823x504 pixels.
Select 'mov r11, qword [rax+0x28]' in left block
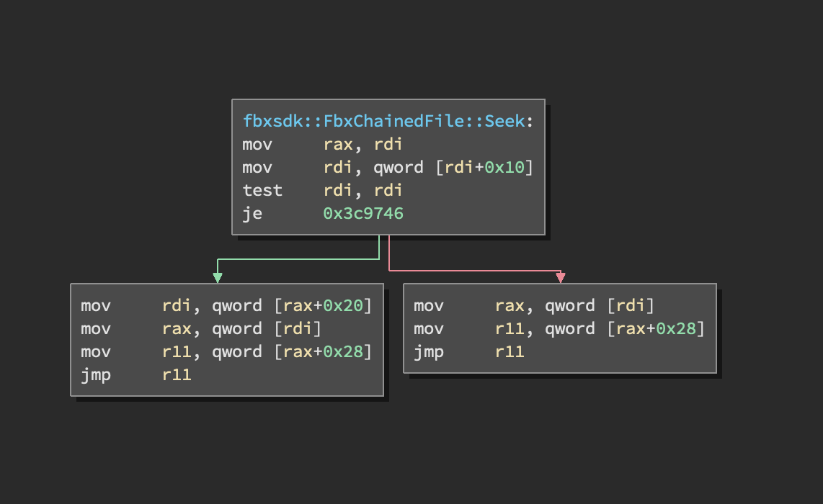click(x=226, y=352)
